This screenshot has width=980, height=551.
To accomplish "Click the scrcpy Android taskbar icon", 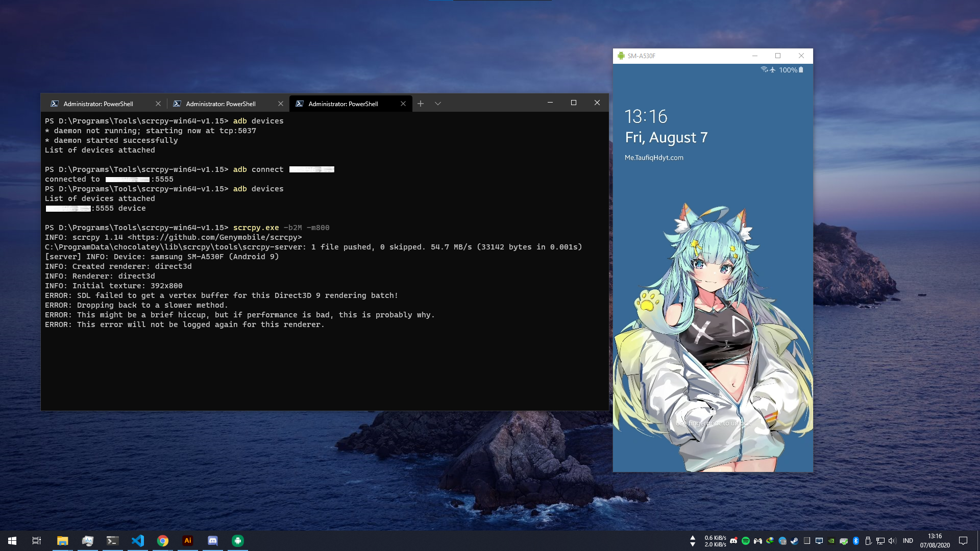I will (x=238, y=541).
